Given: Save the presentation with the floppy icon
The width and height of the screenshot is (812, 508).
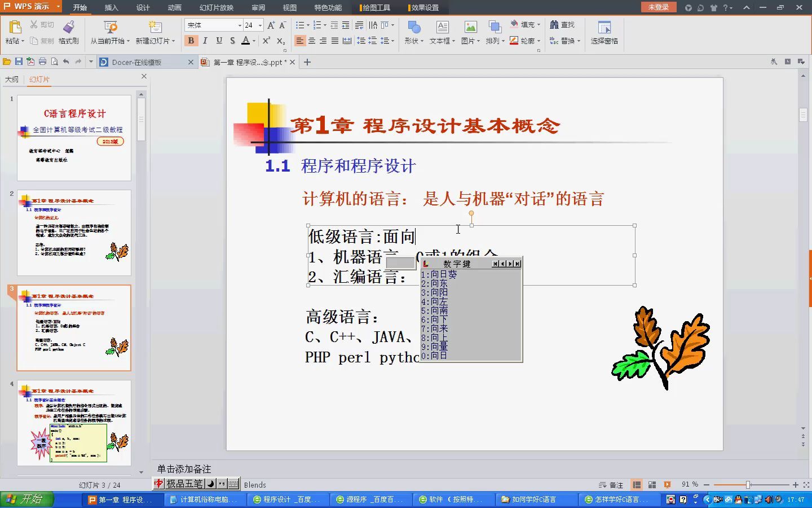Looking at the screenshot, I should [x=19, y=62].
